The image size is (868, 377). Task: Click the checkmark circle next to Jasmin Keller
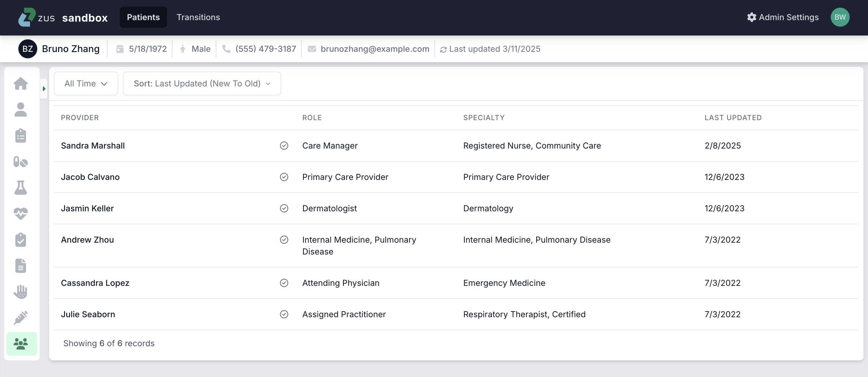click(x=284, y=208)
